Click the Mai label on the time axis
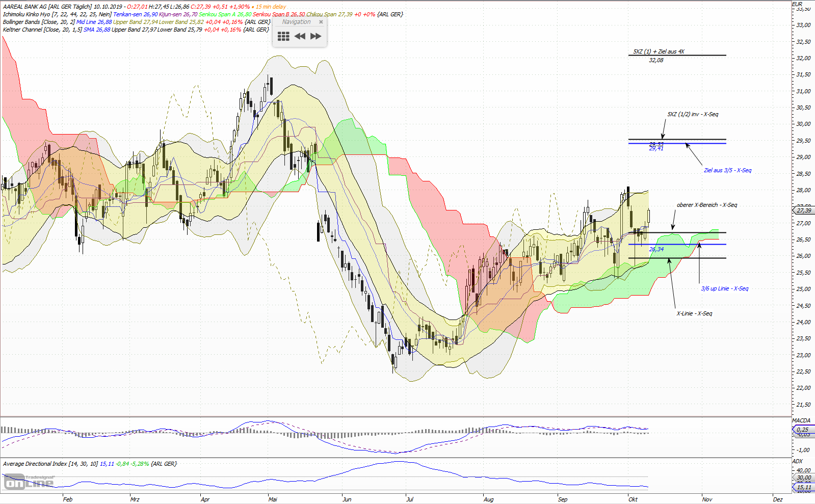This screenshot has width=815, height=504. (x=273, y=499)
